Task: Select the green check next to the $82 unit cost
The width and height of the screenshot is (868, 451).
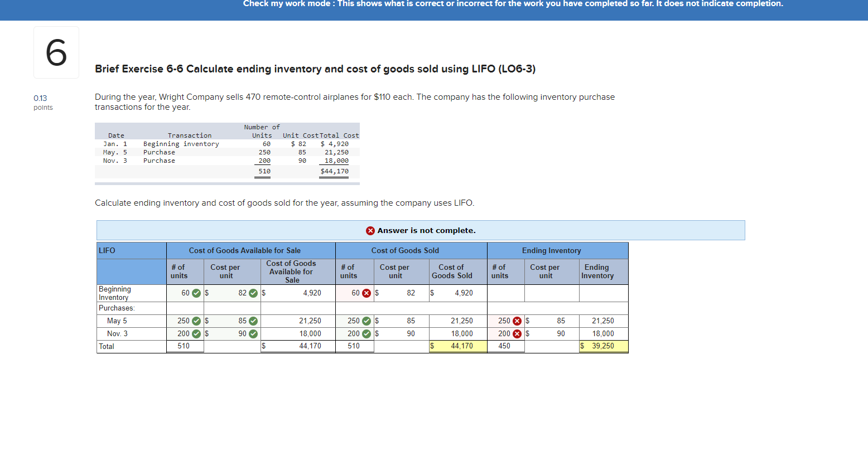Action: (x=253, y=293)
